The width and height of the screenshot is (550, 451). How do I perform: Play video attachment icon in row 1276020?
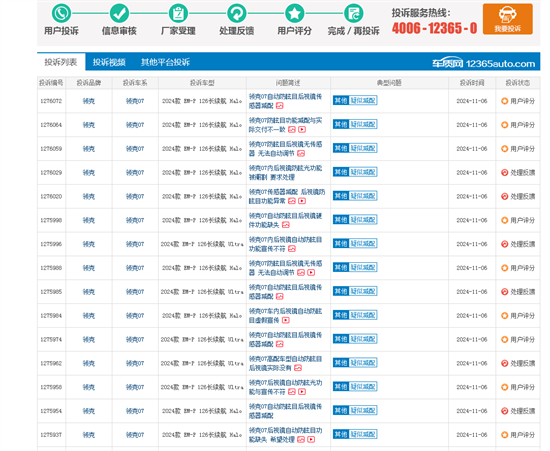[x=302, y=201]
